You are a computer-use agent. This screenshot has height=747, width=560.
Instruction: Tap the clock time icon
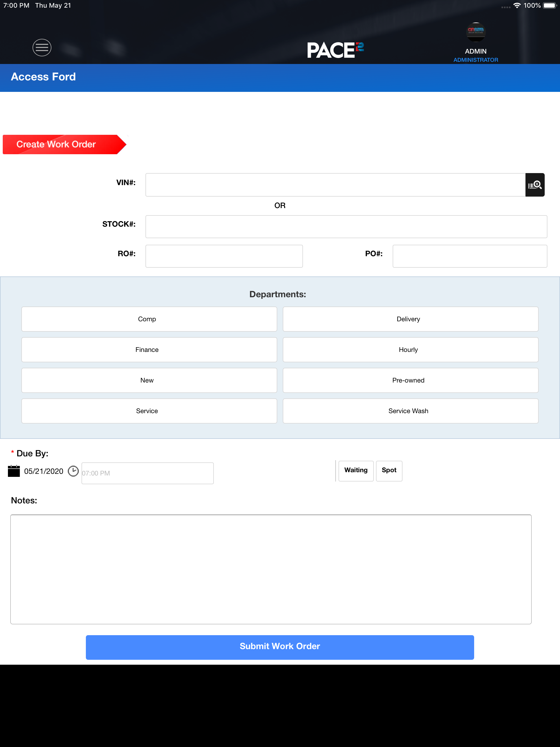point(73,471)
